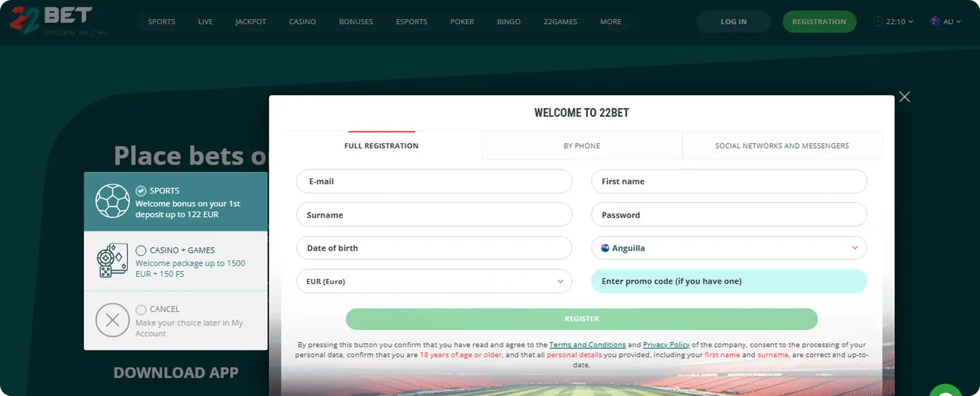Submit the form with the REGISTER button
This screenshot has width=980, height=396.
click(582, 319)
